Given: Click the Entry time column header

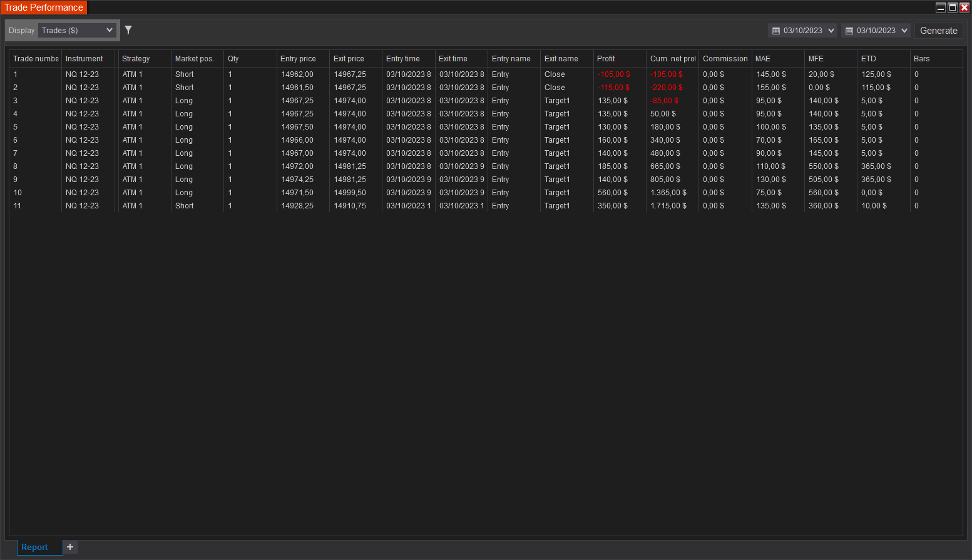Looking at the screenshot, I should click(x=402, y=59).
